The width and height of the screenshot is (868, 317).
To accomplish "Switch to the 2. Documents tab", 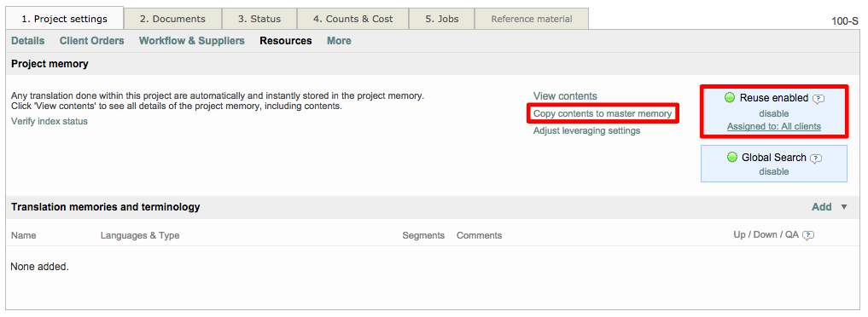I will pyautogui.click(x=172, y=19).
